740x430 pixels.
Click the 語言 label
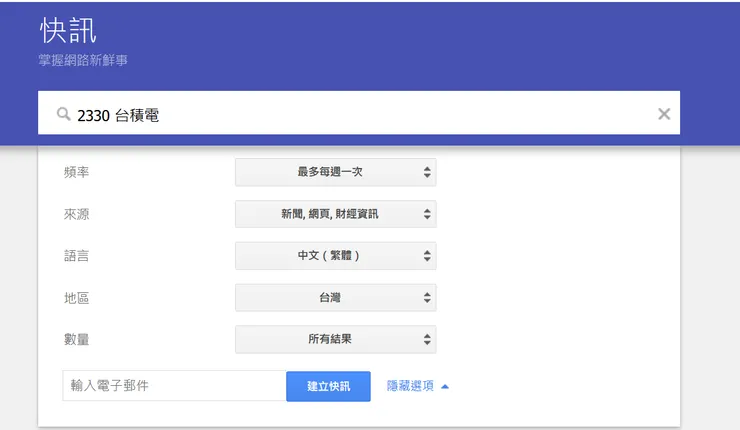pos(76,256)
